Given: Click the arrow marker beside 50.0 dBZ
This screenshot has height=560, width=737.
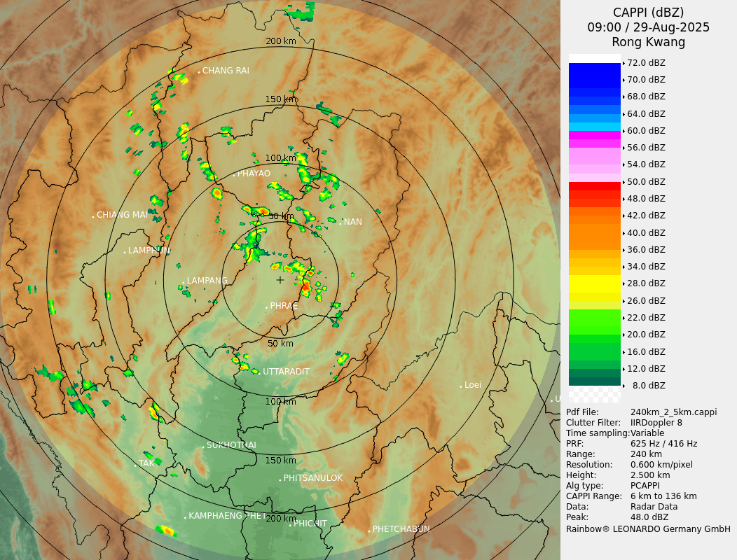Looking at the screenshot, I should point(624,182).
